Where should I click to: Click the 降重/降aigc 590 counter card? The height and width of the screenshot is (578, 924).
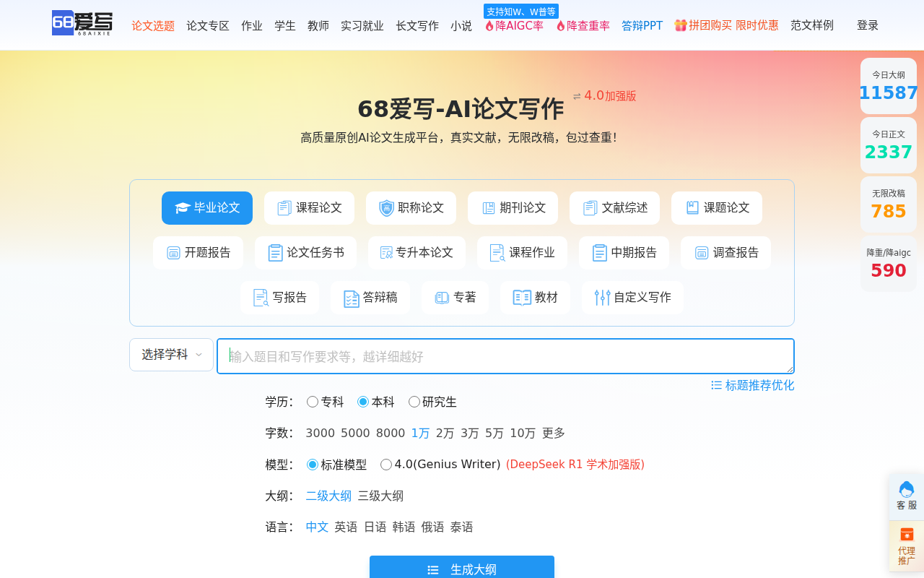pos(888,264)
